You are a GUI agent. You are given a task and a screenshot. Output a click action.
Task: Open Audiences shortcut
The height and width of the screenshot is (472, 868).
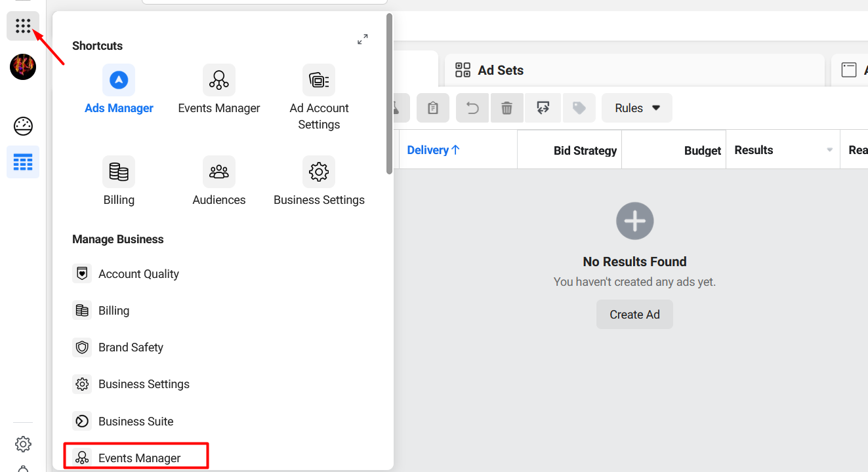[x=219, y=182]
